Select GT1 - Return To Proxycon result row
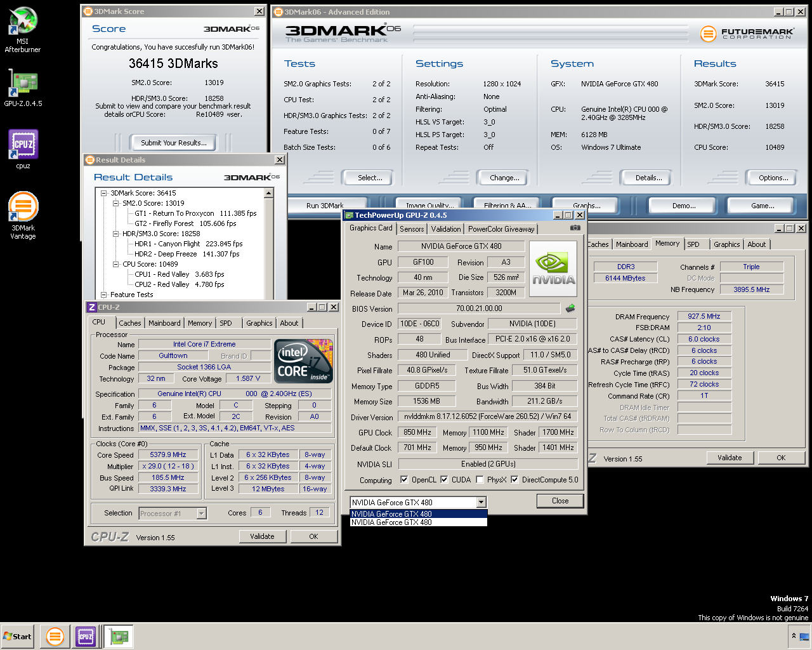This screenshot has height=650, width=812. (x=195, y=213)
